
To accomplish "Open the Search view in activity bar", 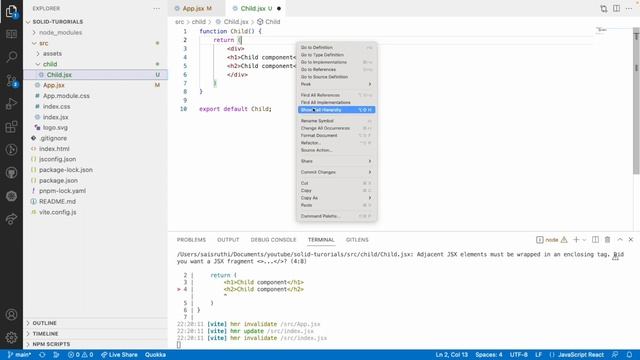I will (11, 56).
